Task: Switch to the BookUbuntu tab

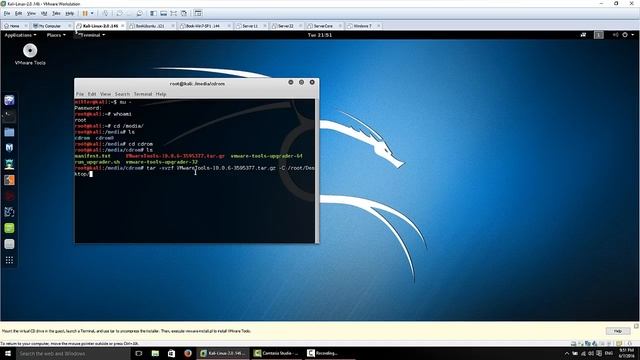Action: 150,26
